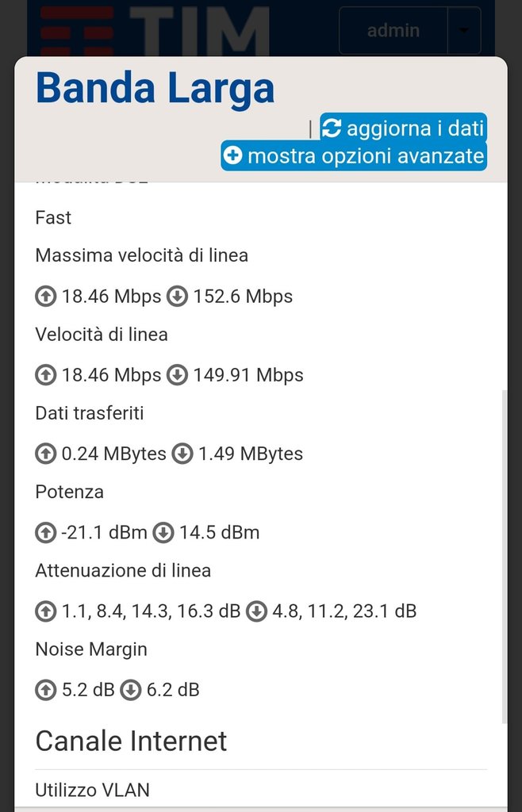Open the admin dropdown caret
Viewport: 522px width, 812px height.
click(464, 31)
